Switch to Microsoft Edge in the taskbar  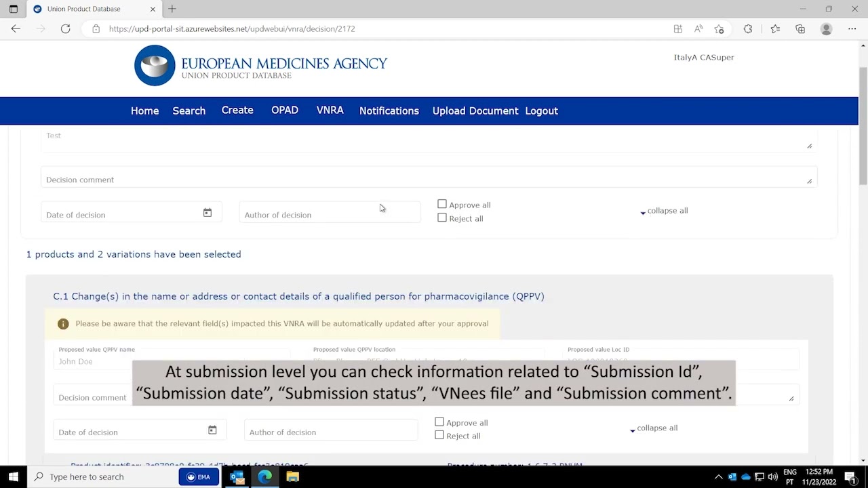point(264,477)
